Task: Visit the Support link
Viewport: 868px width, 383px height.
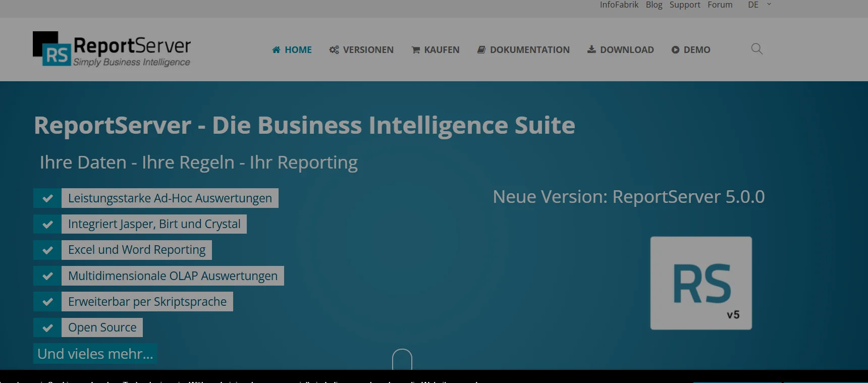Action: tap(685, 5)
